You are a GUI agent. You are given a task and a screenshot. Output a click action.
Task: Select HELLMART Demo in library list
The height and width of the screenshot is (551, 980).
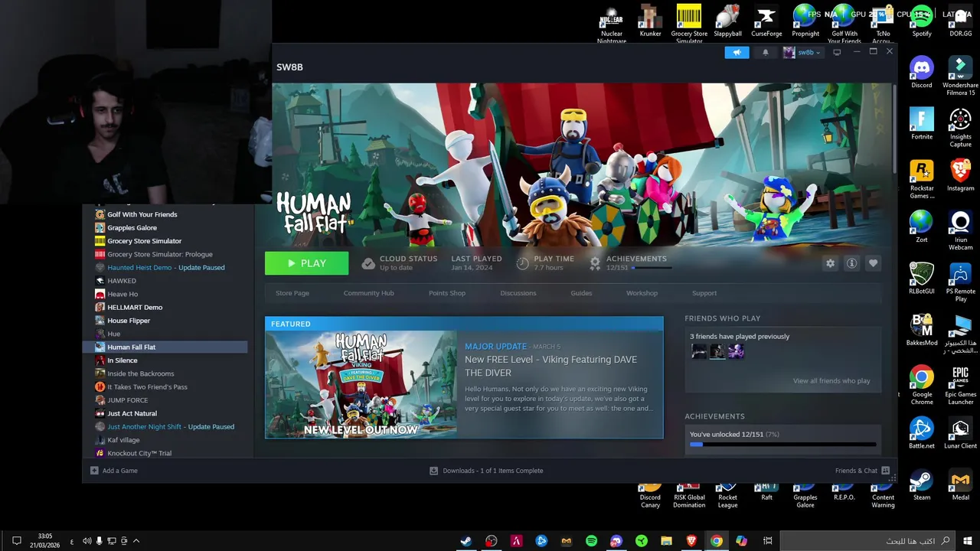(129, 308)
